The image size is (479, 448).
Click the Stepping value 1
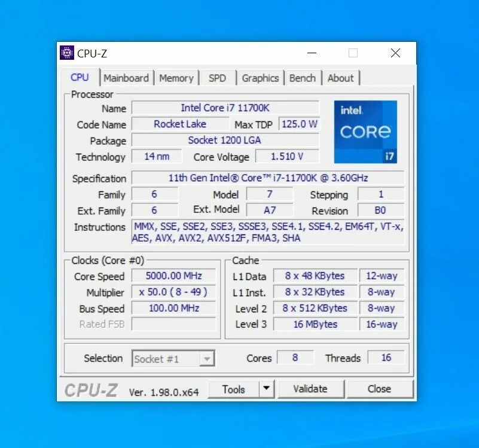381,194
